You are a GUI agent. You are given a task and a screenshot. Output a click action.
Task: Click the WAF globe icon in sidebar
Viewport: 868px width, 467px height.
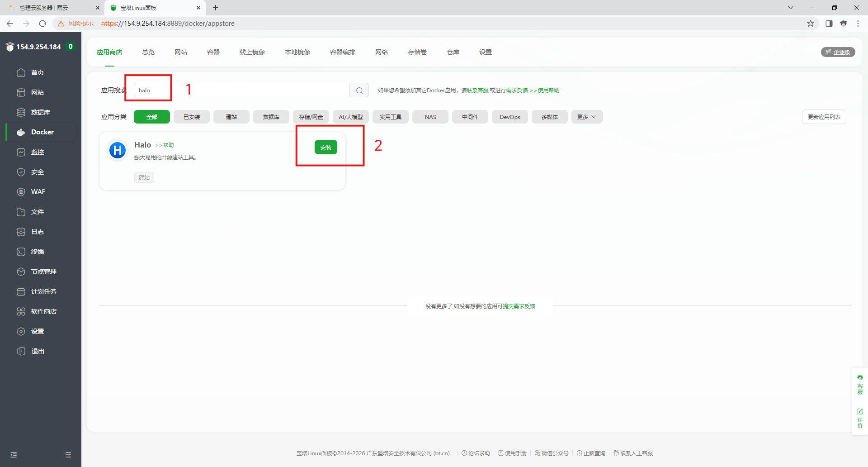point(21,192)
